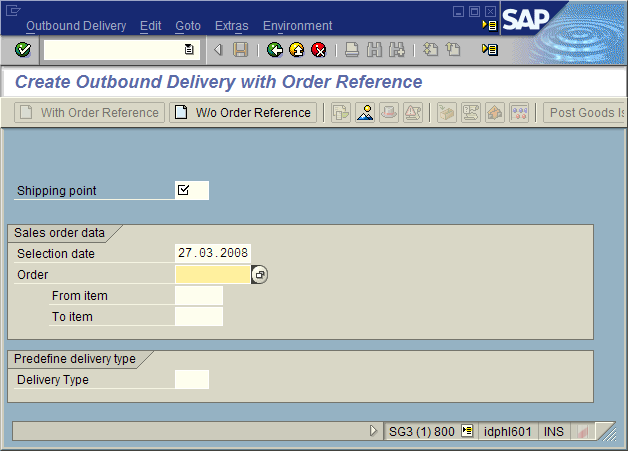Open Customize Local Layout icon in toolbar
The image size is (628, 451).
pyautogui.click(x=490, y=50)
